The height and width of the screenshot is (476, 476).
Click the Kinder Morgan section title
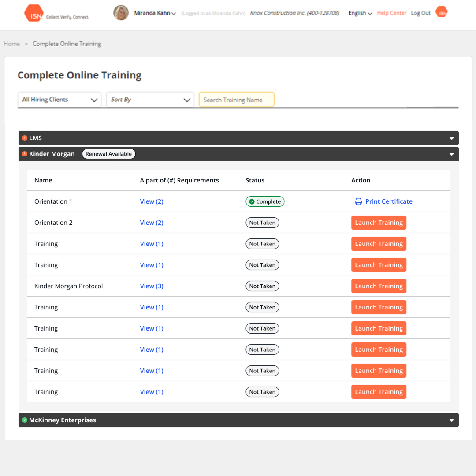point(52,154)
